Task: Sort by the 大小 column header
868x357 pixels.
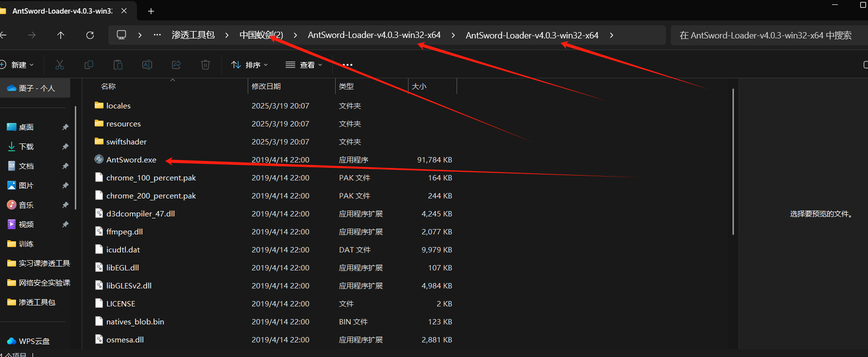Action: pyautogui.click(x=419, y=86)
